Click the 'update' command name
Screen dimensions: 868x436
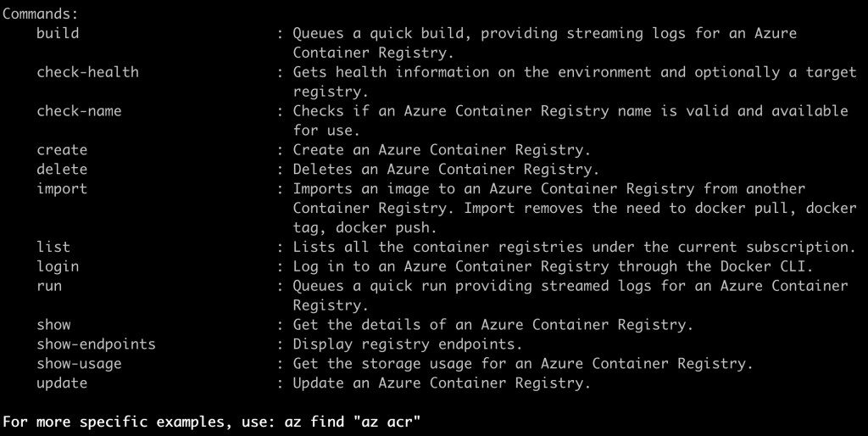tap(62, 383)
